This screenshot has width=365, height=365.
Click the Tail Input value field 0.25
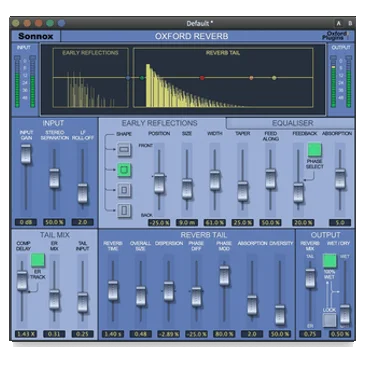click(82, 334)
